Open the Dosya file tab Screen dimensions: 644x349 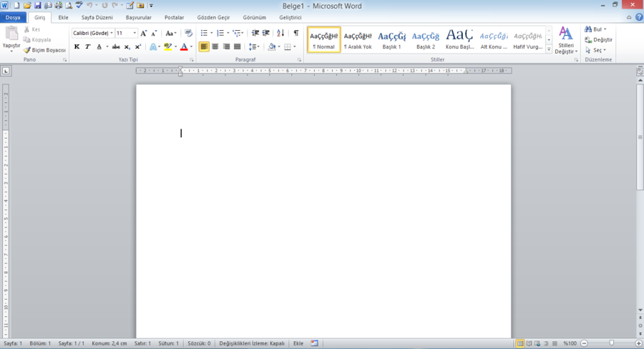tap(13, 18)
